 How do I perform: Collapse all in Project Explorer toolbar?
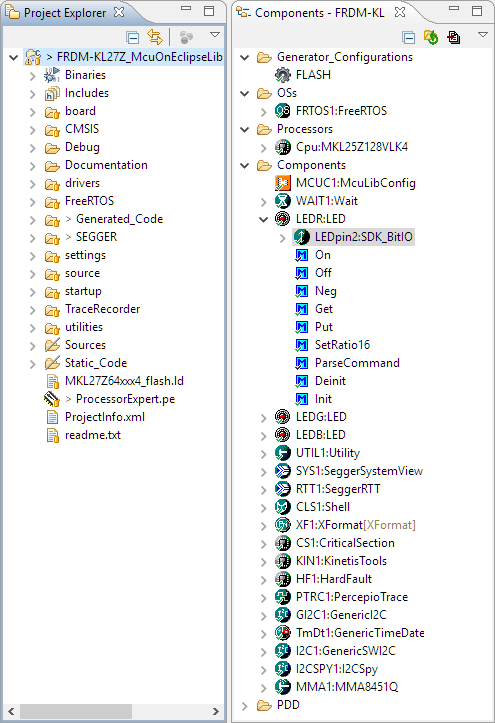[133, 37]
